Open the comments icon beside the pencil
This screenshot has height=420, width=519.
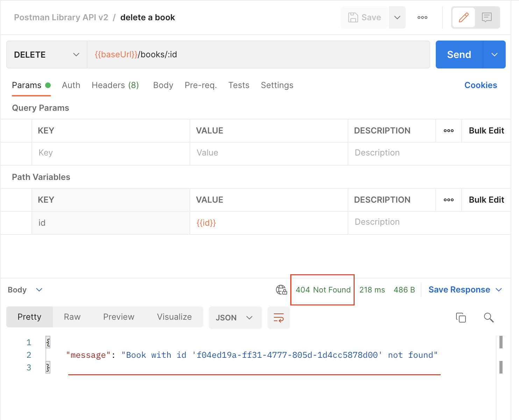(x=487, y=17)
